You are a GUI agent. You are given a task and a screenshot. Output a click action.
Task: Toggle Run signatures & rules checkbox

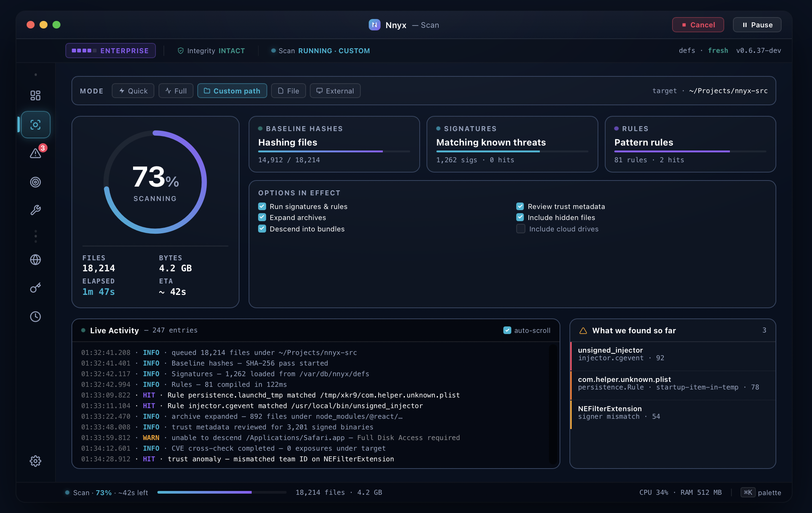[x=262, y=206]
